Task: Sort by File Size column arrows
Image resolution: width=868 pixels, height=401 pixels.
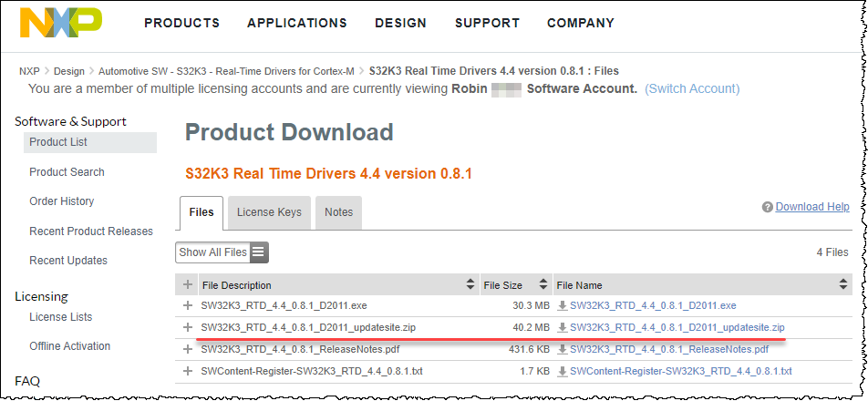Action: pyautogui.click(x=543, y=285)
